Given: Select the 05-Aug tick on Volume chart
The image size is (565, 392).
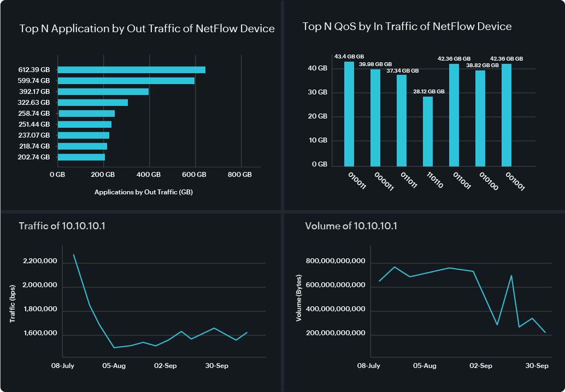Looking at the screenshot, I should click(x=424, y=366).
